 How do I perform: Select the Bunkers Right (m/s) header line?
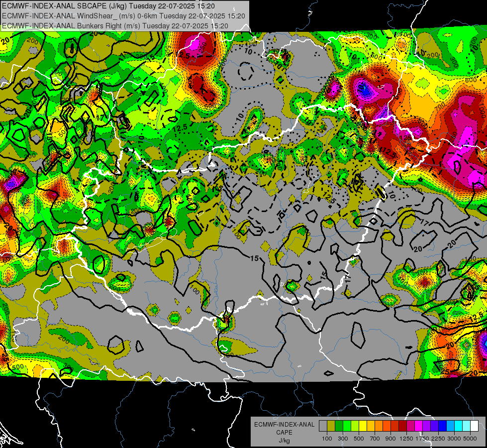tap(115, 26)
